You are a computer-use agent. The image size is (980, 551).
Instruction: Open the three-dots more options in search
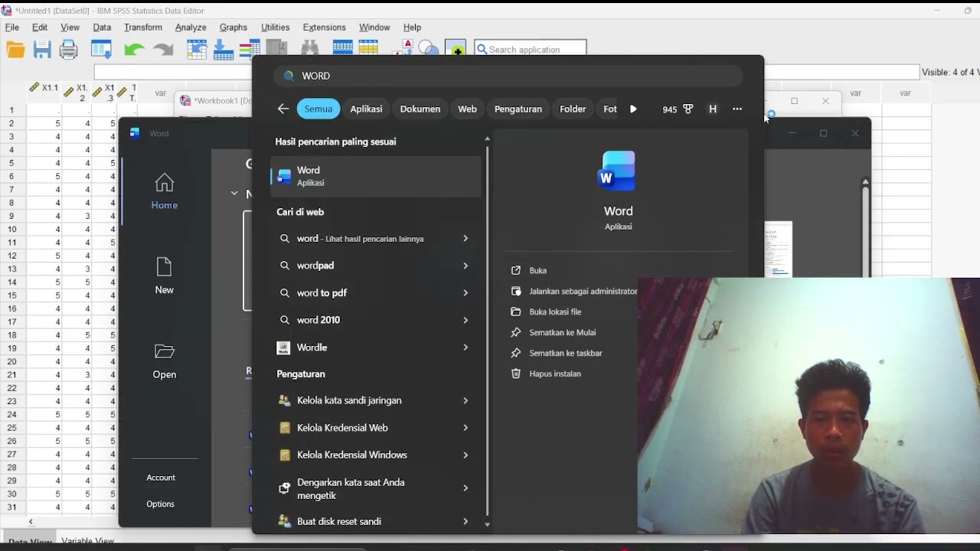(737, 109)
